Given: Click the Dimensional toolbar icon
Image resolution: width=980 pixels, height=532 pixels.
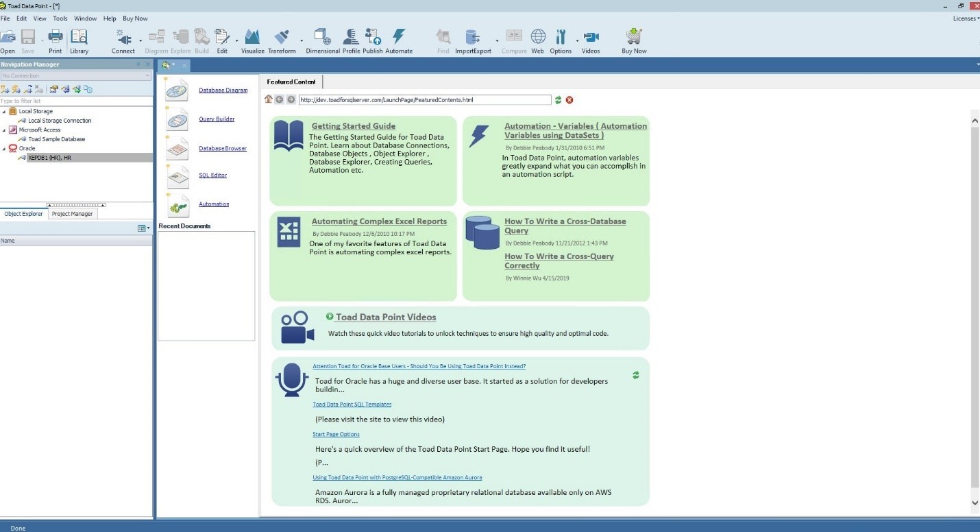Looking at the screenshot, I should (x=322, y=36).
